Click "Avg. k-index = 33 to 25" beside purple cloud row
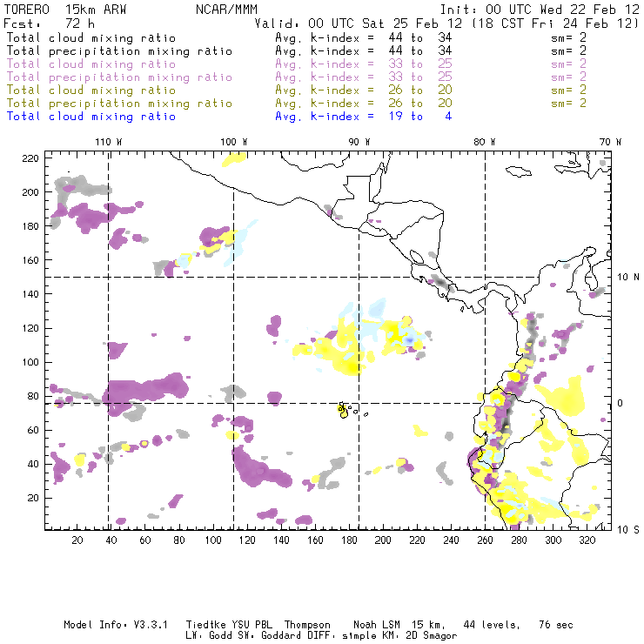This screenshot has height=644, width=644. (364, 64)
